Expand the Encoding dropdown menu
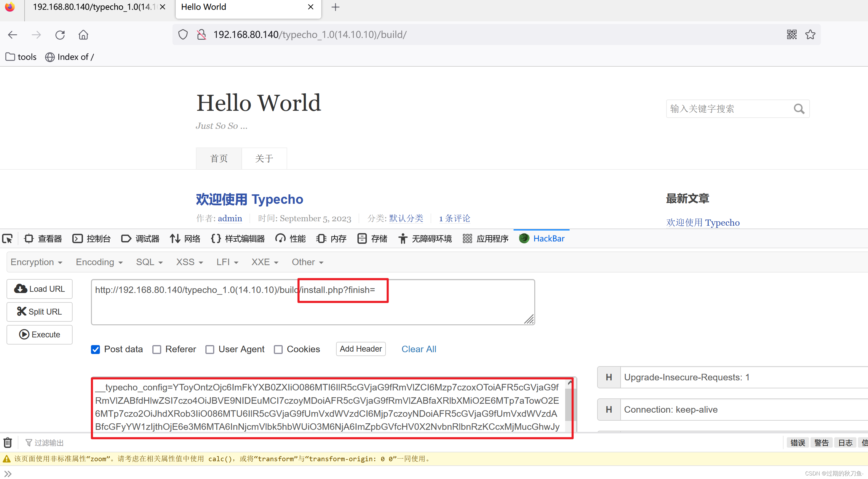The image size is (868, 479). click(99, 262)
